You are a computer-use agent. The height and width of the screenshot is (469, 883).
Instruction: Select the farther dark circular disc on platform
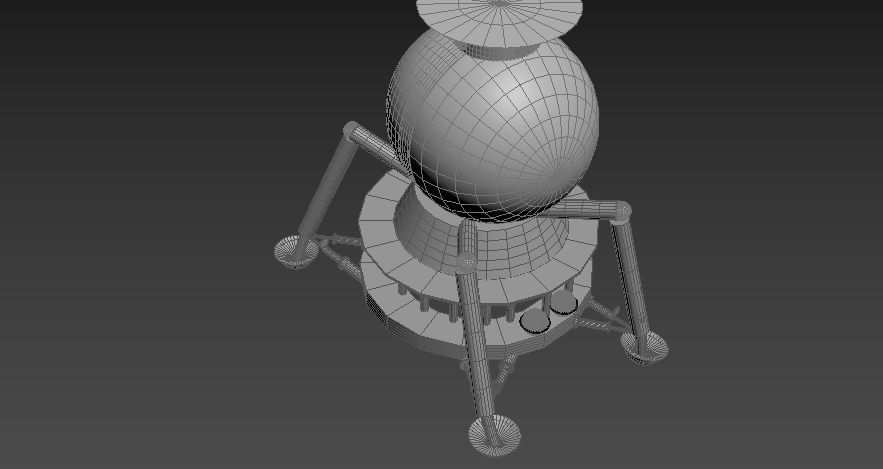pyautogui.click(x=563, y=303)
